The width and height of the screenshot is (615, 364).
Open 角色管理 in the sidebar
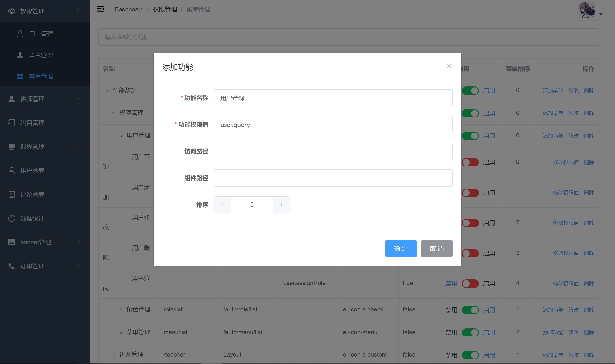pyautogui.click(x=41, y=55)
